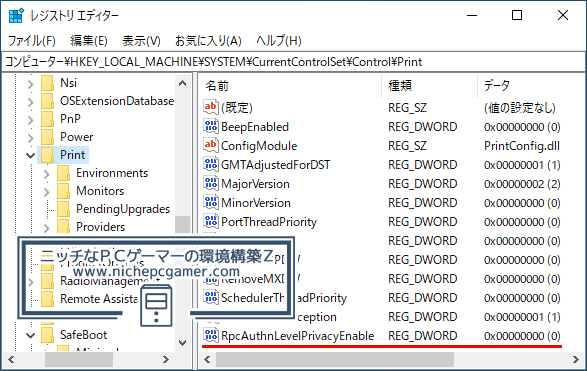
Task: Collapse the SafeBoot key
Action: (31, 335)
